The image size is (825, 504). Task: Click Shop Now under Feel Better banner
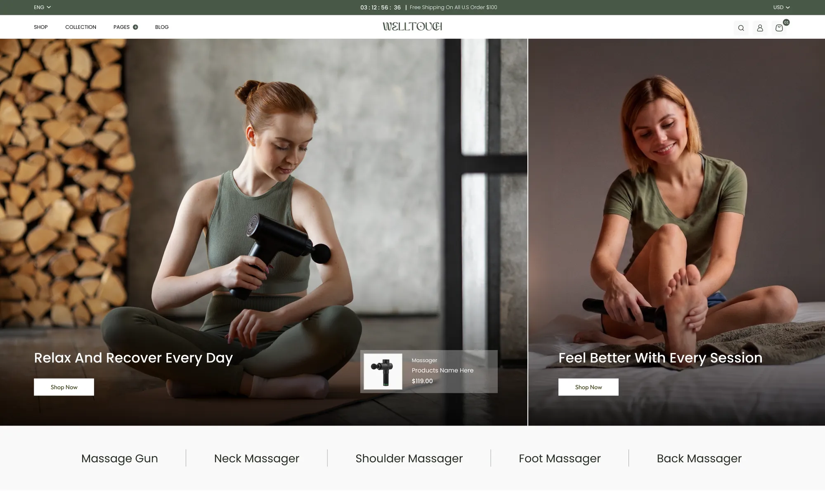tap(589, 387)
